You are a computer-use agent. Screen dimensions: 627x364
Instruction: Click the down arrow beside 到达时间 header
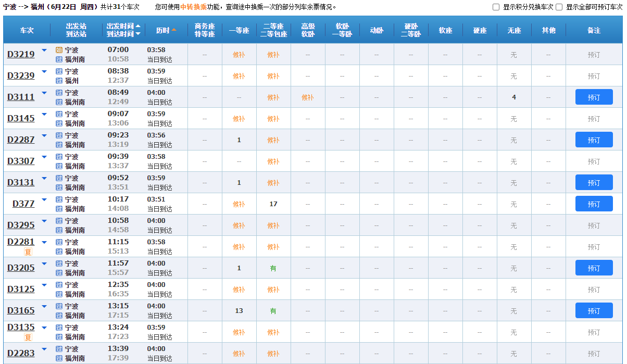point(138,34)
